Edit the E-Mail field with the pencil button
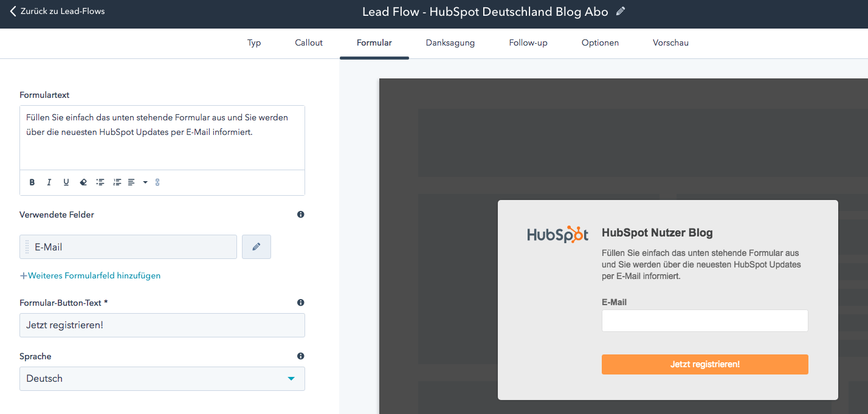The image size is (868, 414). [257, 247]
